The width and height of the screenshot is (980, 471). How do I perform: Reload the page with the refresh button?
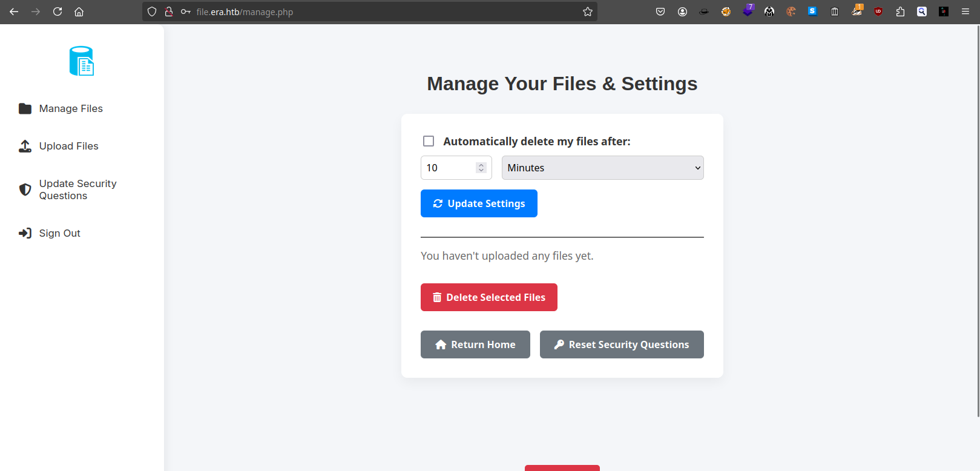58,12
